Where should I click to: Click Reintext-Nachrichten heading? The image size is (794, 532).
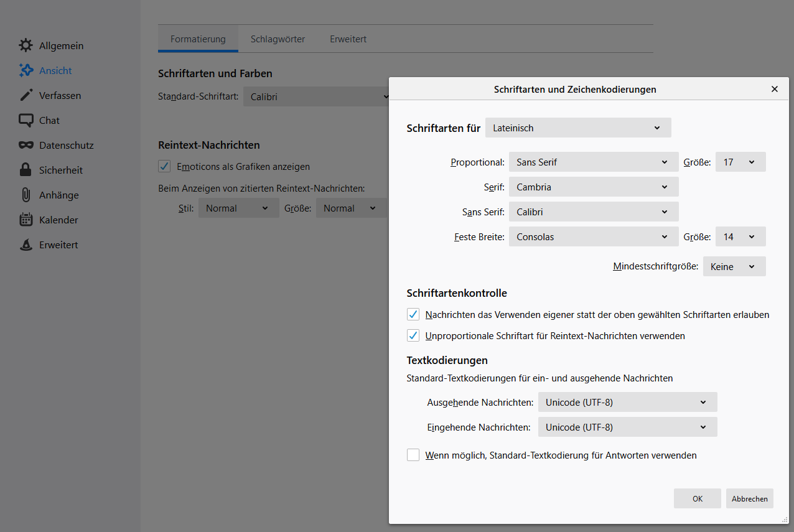click(x=209, y=144)
